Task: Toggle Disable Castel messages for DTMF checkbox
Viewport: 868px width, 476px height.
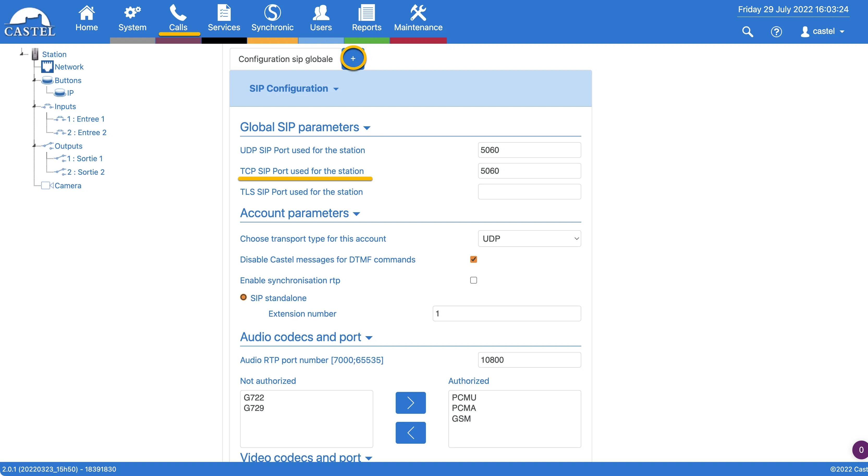Action: tap(473, 259)
